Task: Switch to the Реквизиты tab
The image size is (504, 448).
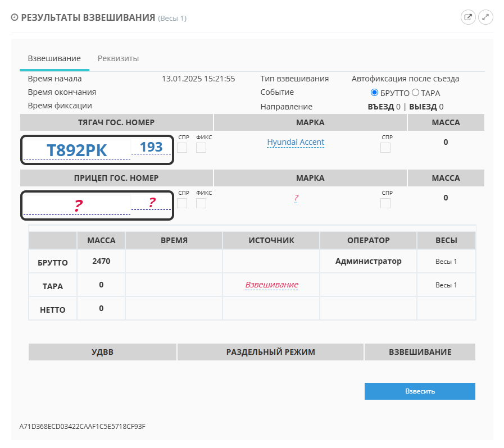Action: [118, 58]
